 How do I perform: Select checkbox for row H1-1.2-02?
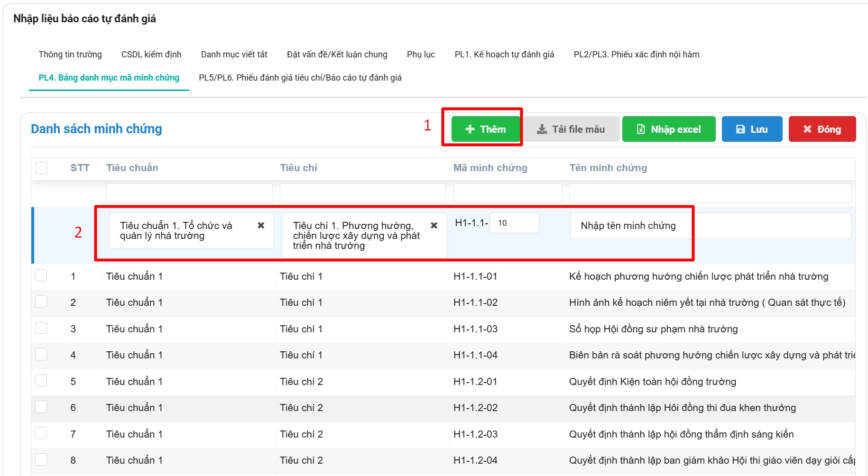tap(41, 407)
